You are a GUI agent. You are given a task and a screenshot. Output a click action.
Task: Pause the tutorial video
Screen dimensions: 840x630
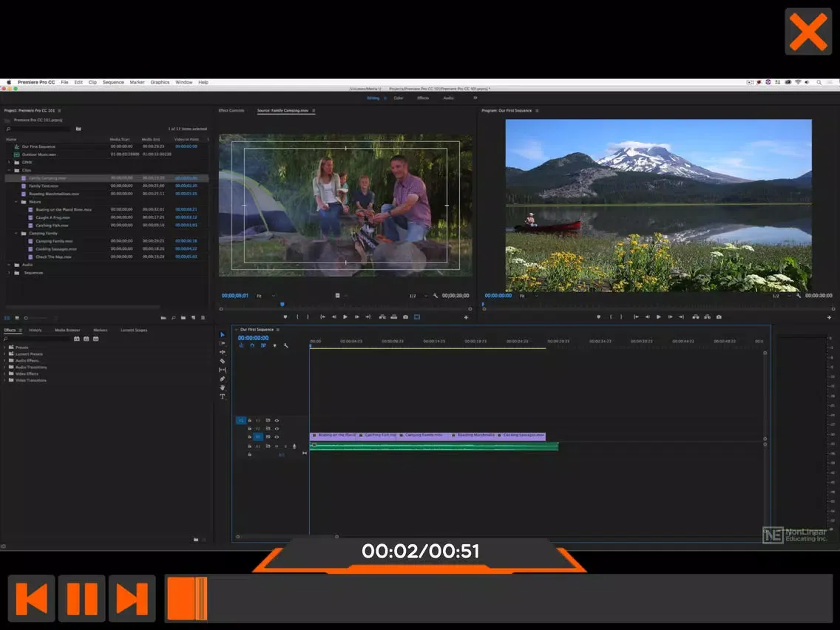(x=82, y=598)
